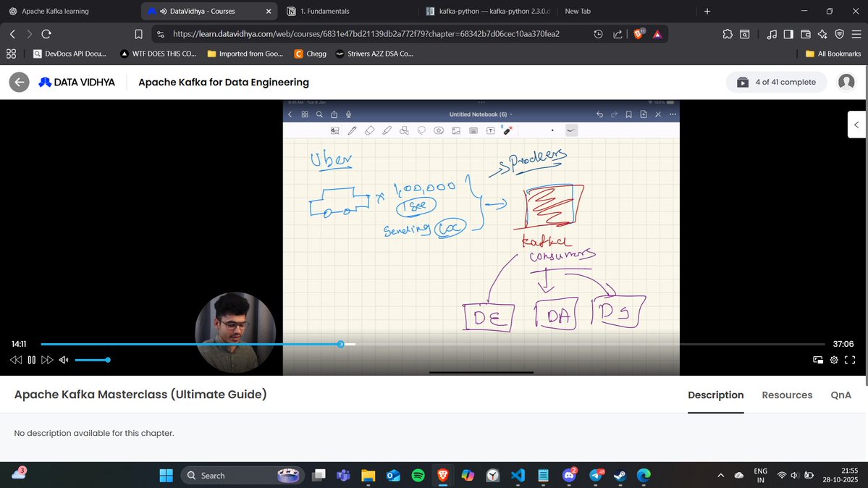Viewport: 868px width, 488px height.
Task: Close the DataVidhya - Courses tab
Action: tap(269, 11)
